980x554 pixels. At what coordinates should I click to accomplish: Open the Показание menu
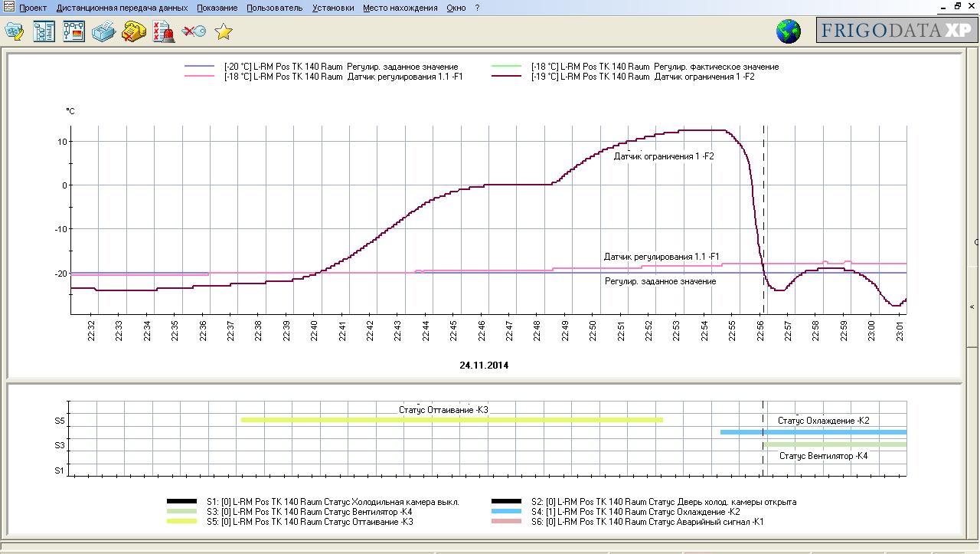click(217, 8)
